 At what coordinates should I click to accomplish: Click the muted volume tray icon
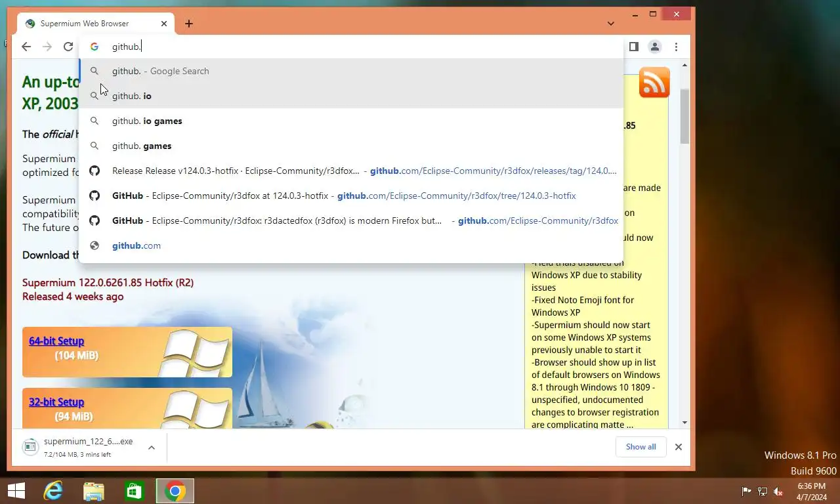click(x=778, y=492)
